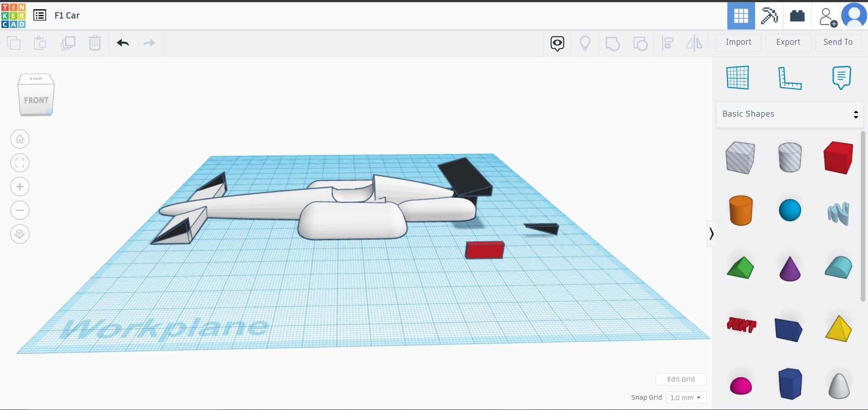Click the shapes panel scrollbar
This screenshot has height=410, width=868.
pyautogui.click(x=863, y=216)
